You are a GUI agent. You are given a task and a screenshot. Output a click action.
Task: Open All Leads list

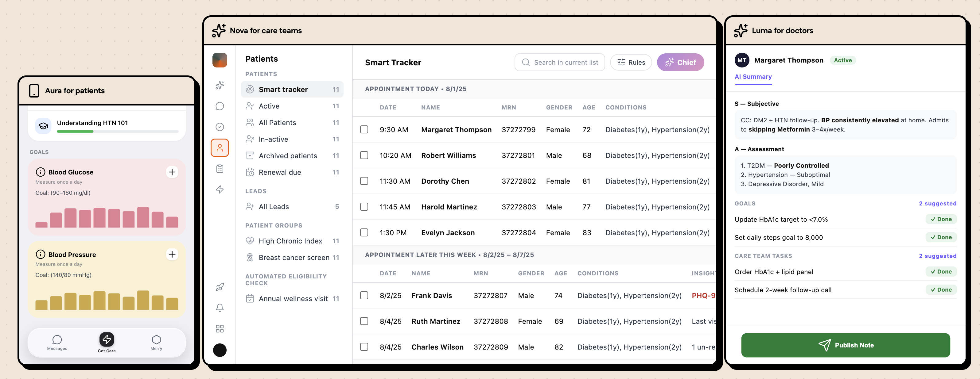[x=292, y=207]
